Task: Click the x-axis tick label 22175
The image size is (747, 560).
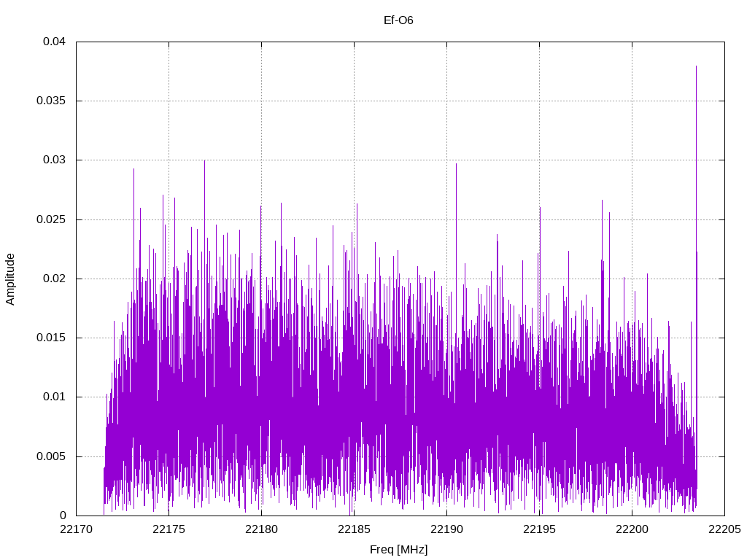Action: point(169,529)
